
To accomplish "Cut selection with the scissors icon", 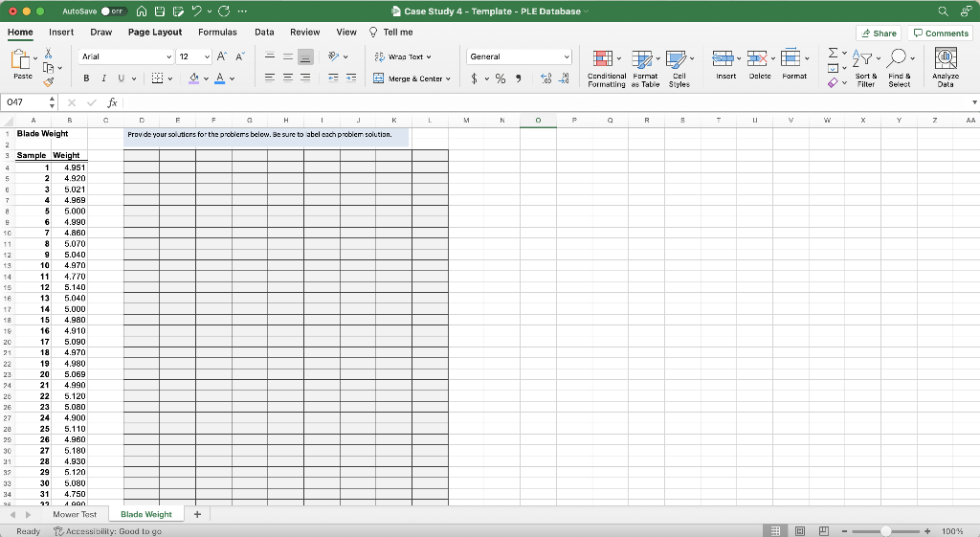I will pos(48,54).
